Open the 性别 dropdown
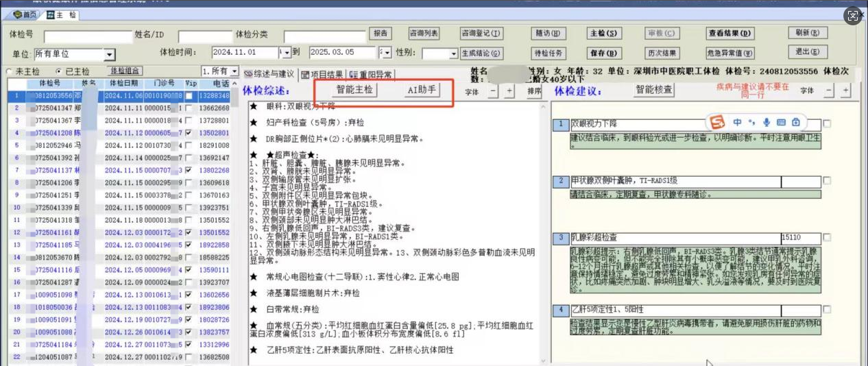The height and width of the screenshot is (366, 868). pyautogui.click(x=453, y=53)
